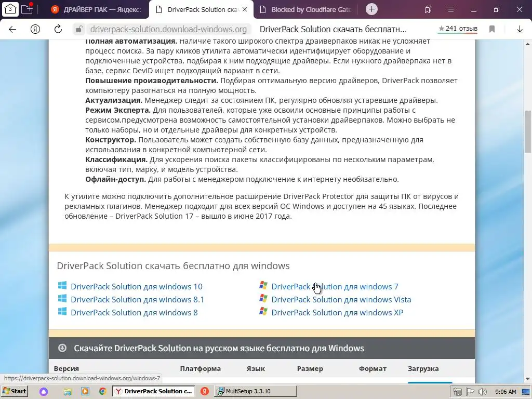Open a new tab with plus button

[371, 9]
